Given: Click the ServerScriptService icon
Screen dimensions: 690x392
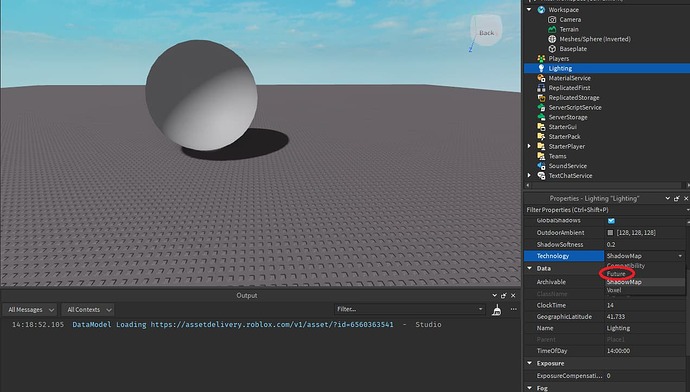Looking at the screenshot, I should tap(541, 107).
